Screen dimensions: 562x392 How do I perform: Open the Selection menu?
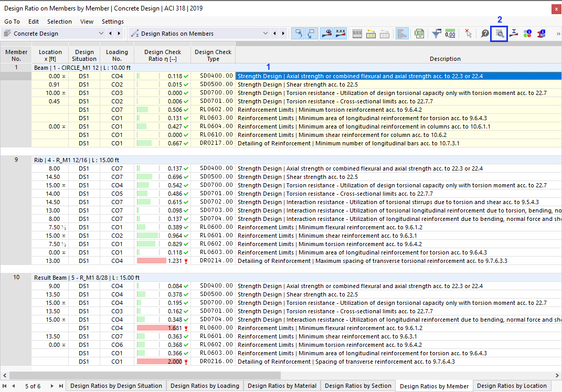[59, 22]
